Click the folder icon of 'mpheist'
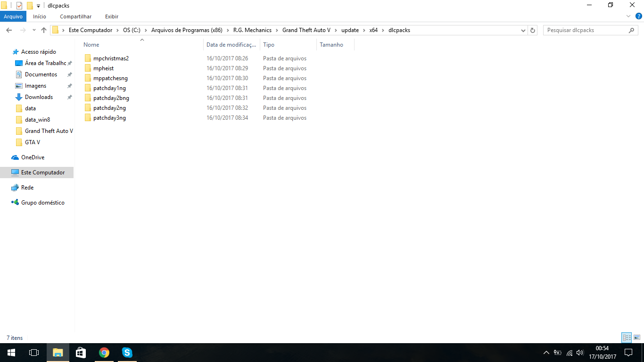This screenshot has width=644, height=362. click(88, 68)
